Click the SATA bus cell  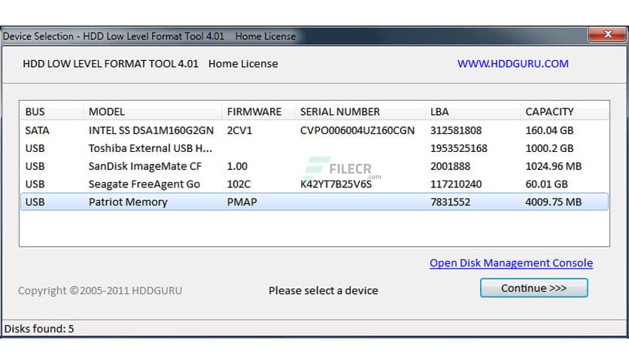click(x=37, y=130)
